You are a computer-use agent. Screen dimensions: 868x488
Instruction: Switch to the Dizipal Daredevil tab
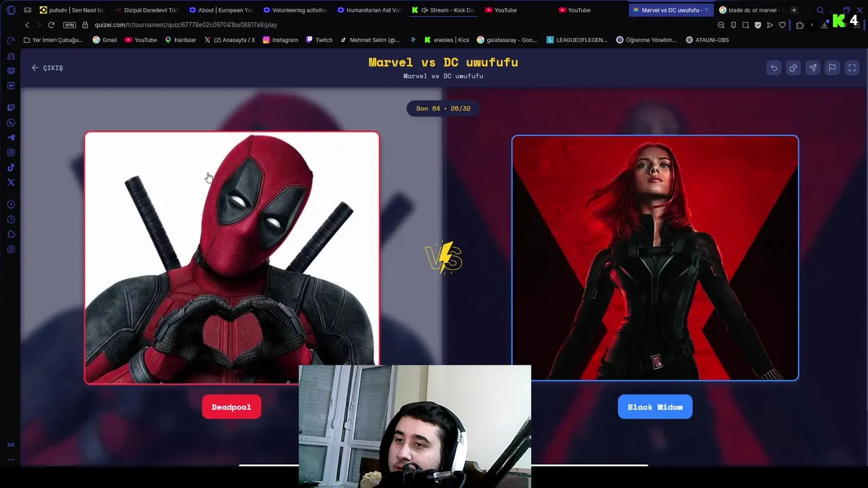tap(146, 10)
